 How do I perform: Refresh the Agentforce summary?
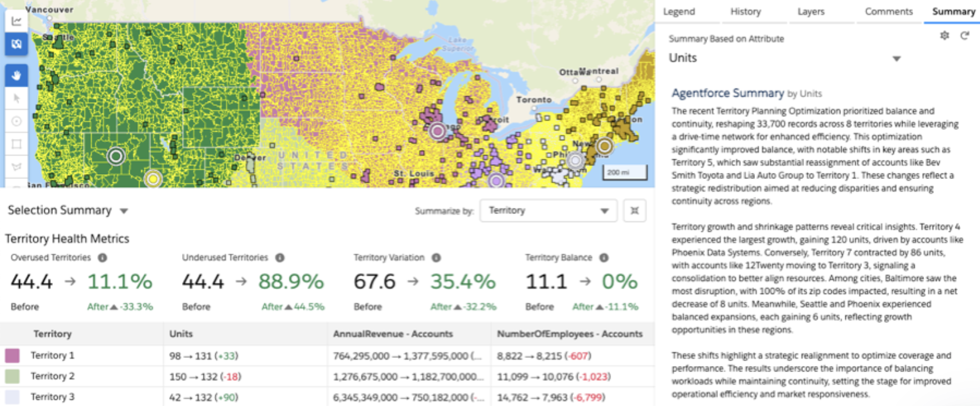pyautogui.click(x=965, y=36)
